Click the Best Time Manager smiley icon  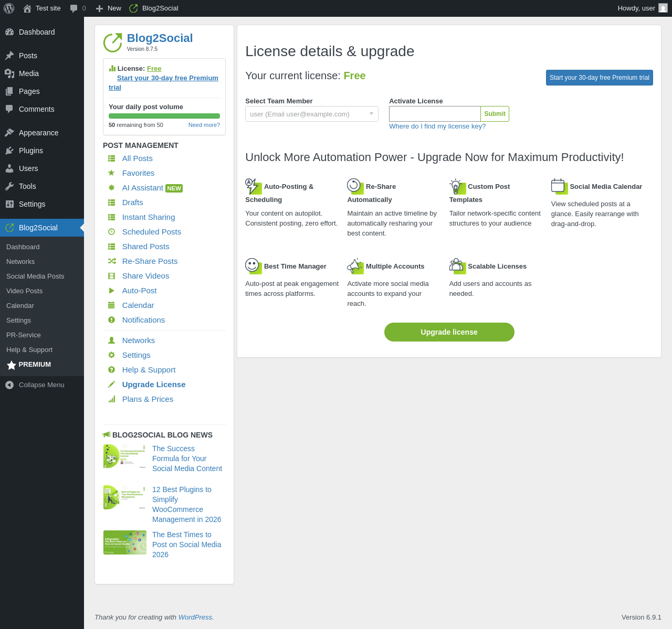click(254, 266)
